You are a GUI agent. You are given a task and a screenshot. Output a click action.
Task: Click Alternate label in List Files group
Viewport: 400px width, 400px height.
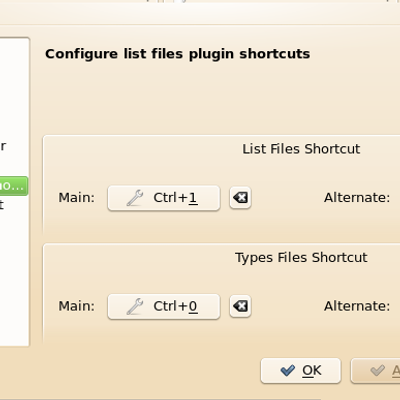click(x=357, y=198)
